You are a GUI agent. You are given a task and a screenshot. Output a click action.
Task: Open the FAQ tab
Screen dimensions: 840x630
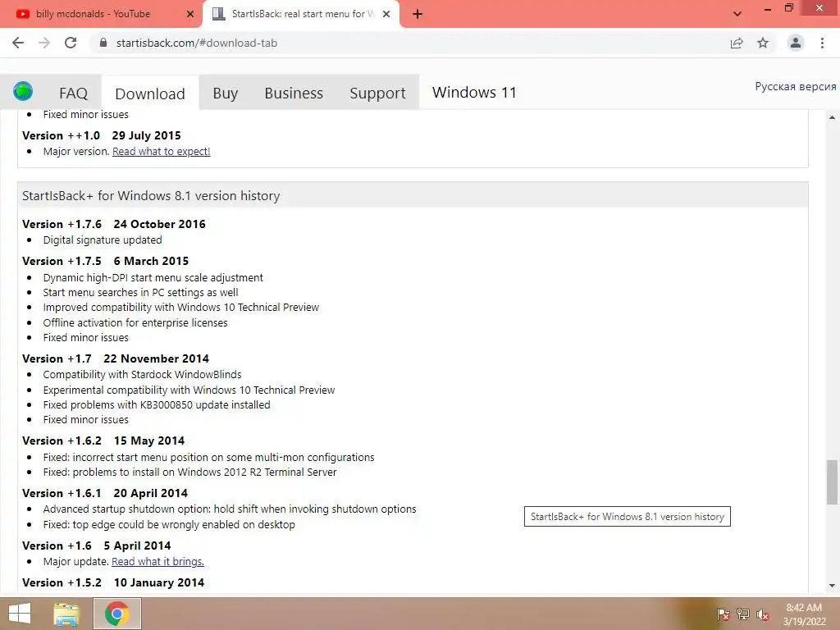[x=73, y=94]
